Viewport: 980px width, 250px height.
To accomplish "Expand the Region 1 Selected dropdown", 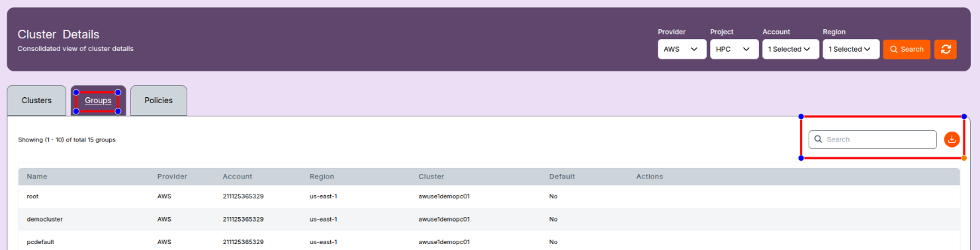I will (x=851, y=49).
